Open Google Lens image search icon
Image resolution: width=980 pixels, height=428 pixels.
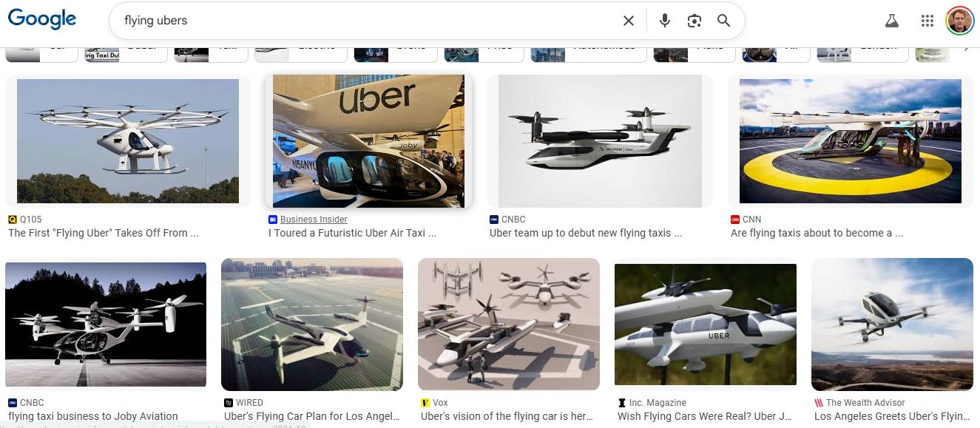[694, 21]
